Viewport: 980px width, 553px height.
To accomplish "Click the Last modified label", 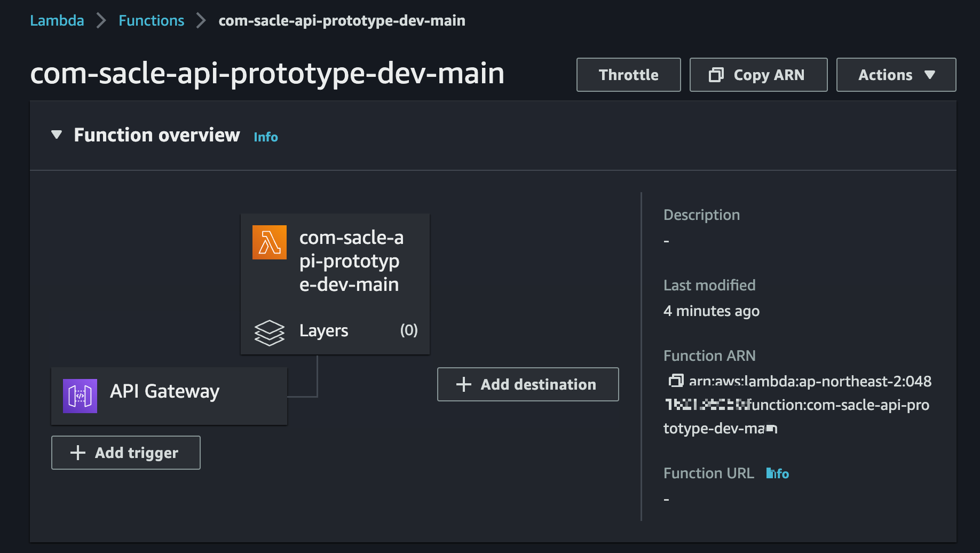I will (709, 286).
